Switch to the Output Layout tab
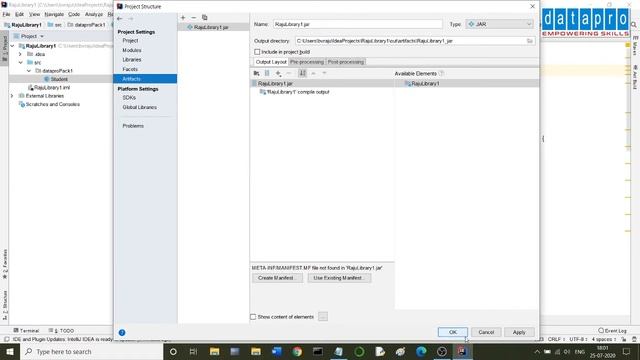Viewport: 640px width, 360px height. pos(271,62)
